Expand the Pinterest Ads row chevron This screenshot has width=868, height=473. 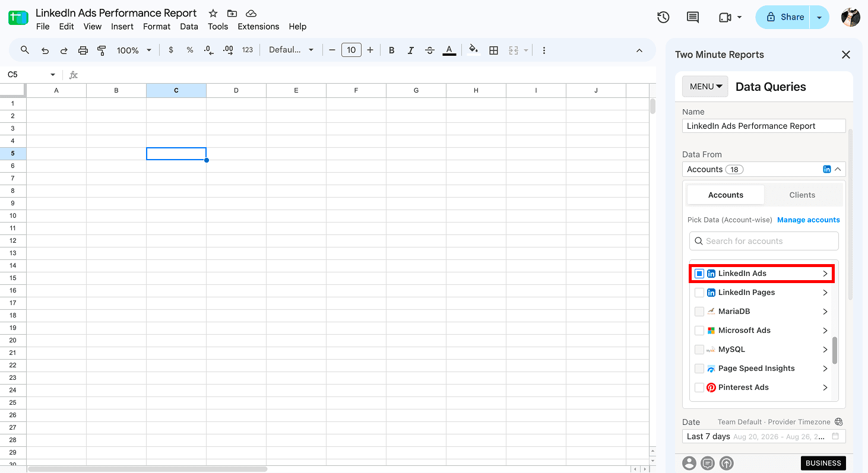(825, 388)
